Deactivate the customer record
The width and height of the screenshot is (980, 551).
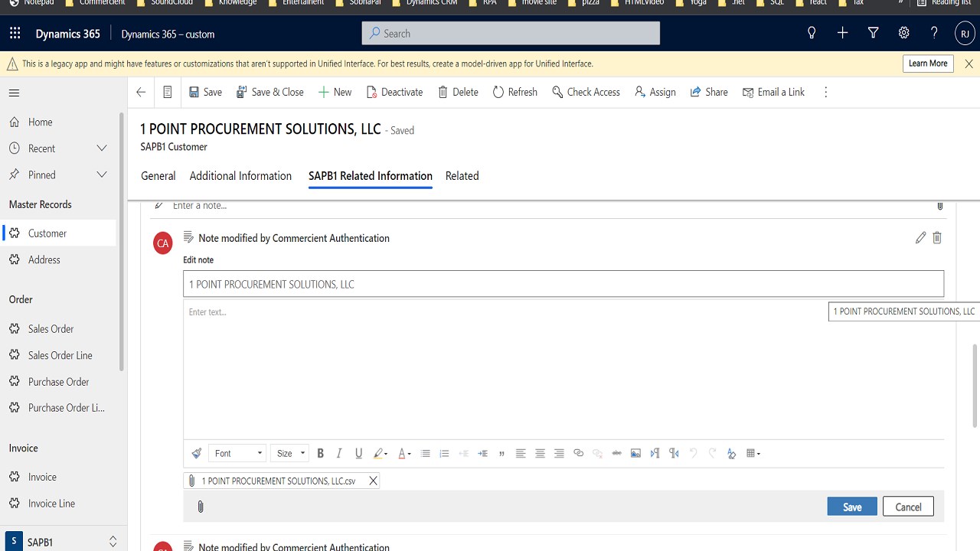(x=394, y=92)
